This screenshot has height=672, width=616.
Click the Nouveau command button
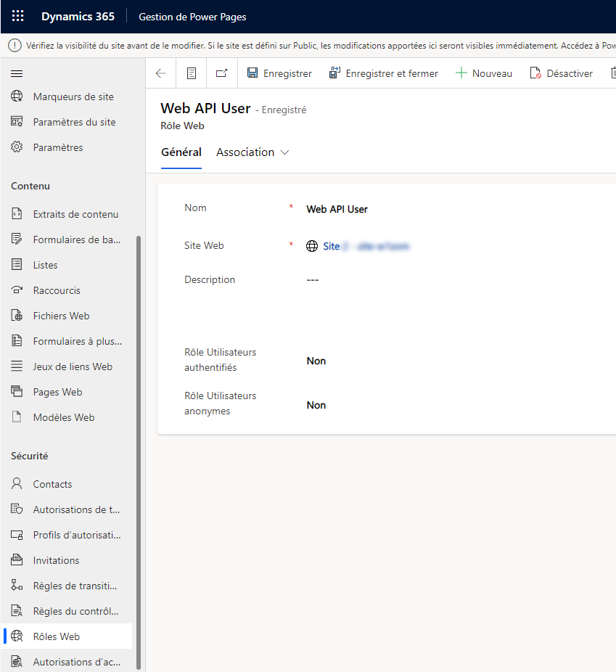(484, 73)
